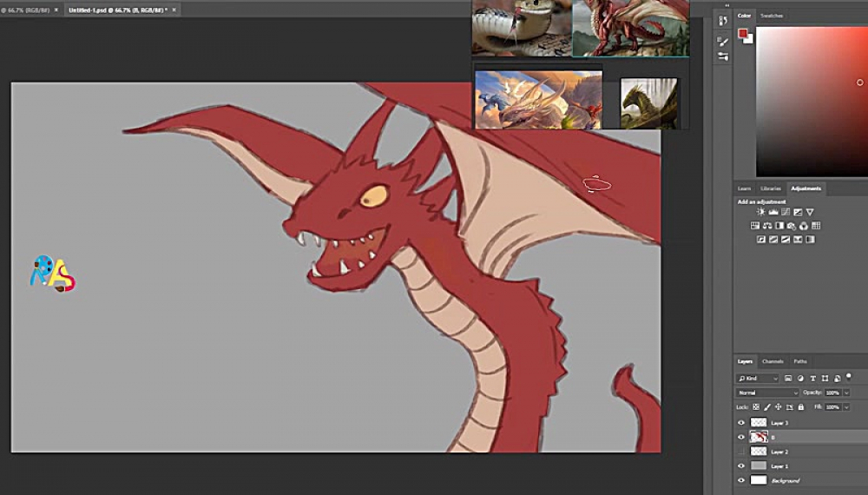The width and height of the screenshot is (868, 495).
Task: Add a Levels adjustment layer
Action: 773,212
